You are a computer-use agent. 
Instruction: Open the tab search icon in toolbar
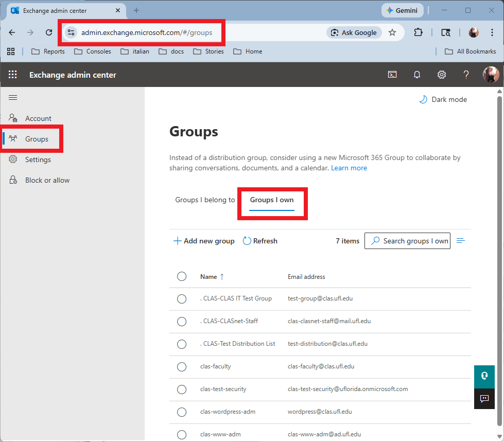pos(445,32)
